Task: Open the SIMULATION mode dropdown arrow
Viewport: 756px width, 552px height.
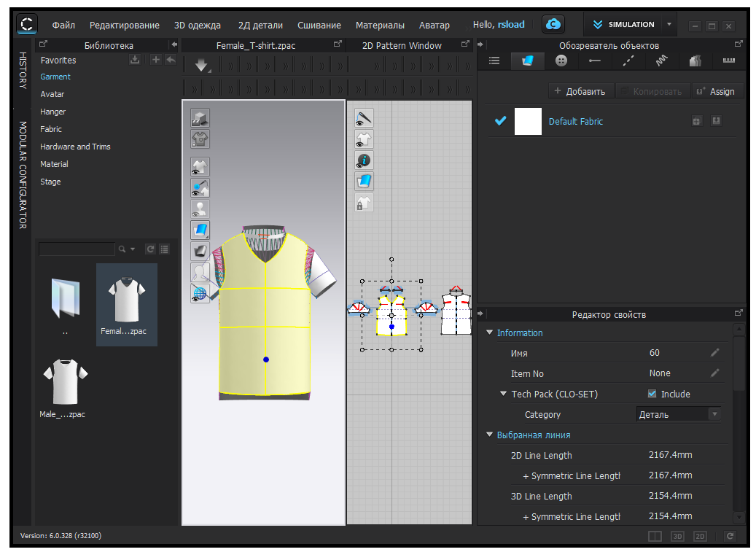Action: 669,25
